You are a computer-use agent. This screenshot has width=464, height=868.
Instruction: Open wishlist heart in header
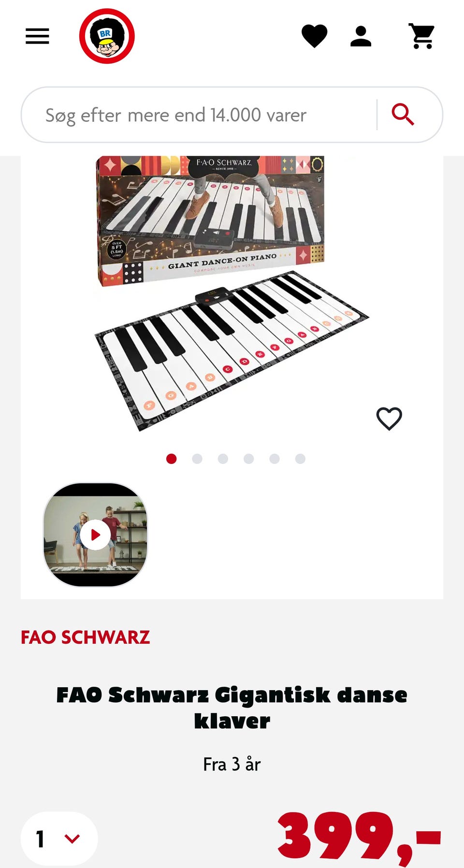pos(314,36)
